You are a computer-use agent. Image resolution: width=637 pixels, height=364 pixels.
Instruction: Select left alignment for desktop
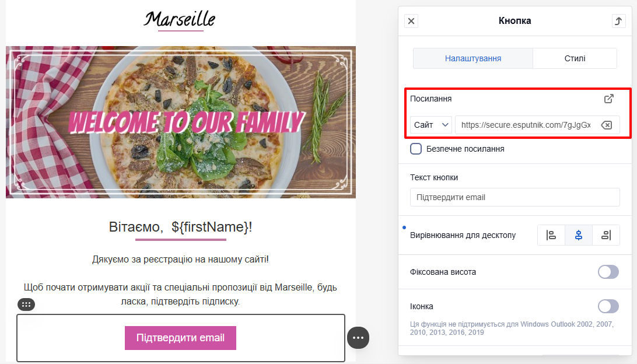click(551, 235)
